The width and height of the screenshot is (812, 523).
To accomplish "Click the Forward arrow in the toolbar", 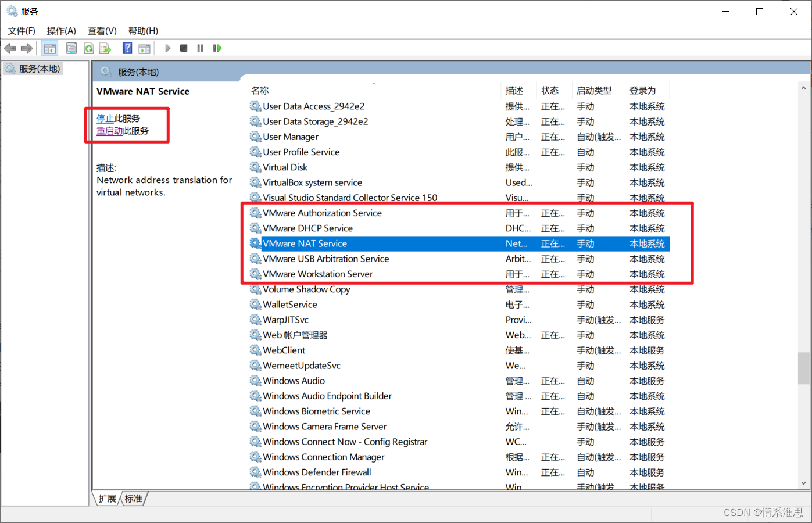I will click(x=27, y=48).
